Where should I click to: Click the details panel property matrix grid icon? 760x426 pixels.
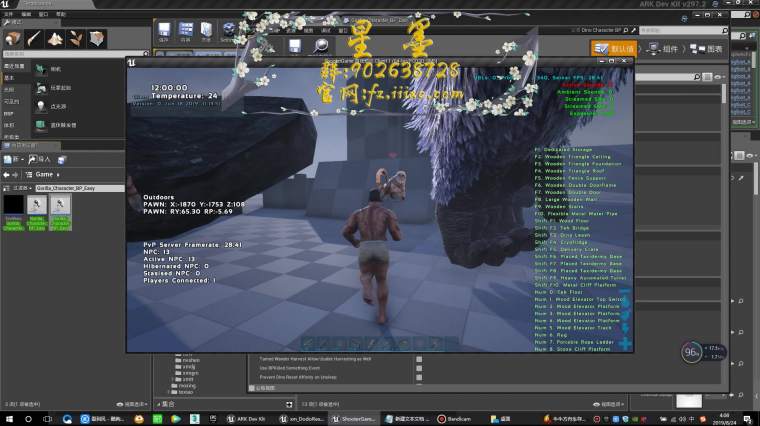pyautogui.click(x=708, y=77)
